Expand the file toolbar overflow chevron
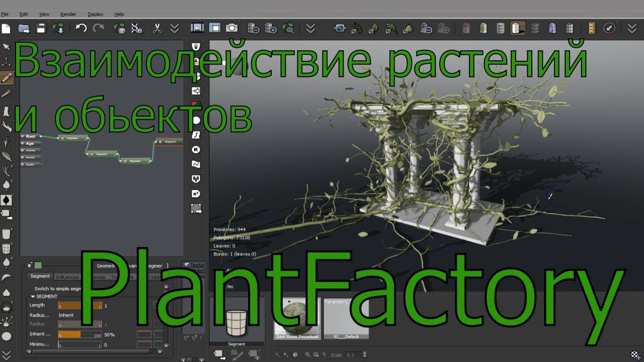 [175, 28]
